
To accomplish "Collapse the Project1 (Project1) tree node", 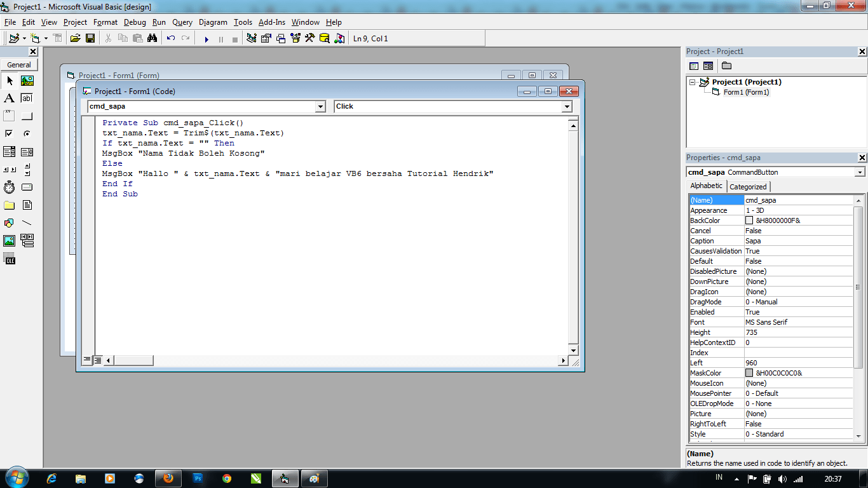I will click(x=693, y=82).
